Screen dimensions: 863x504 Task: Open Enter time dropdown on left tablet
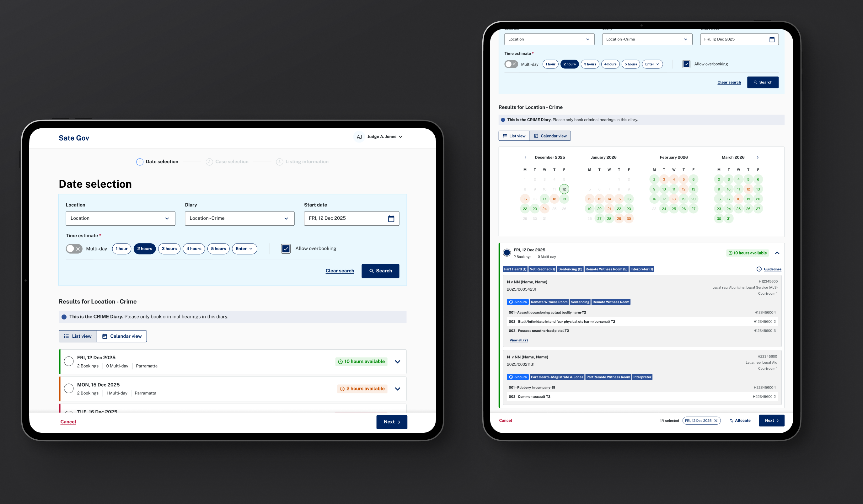(244, 249)
